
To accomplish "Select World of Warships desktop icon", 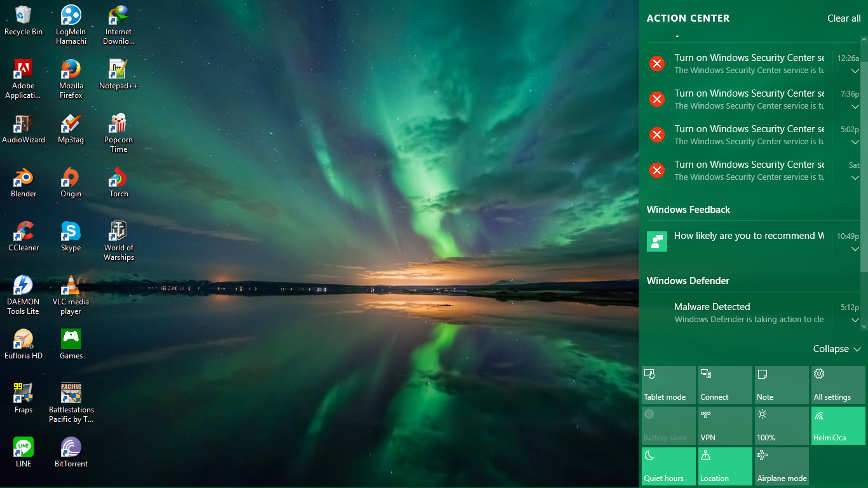I will click(x=119, y=241).
